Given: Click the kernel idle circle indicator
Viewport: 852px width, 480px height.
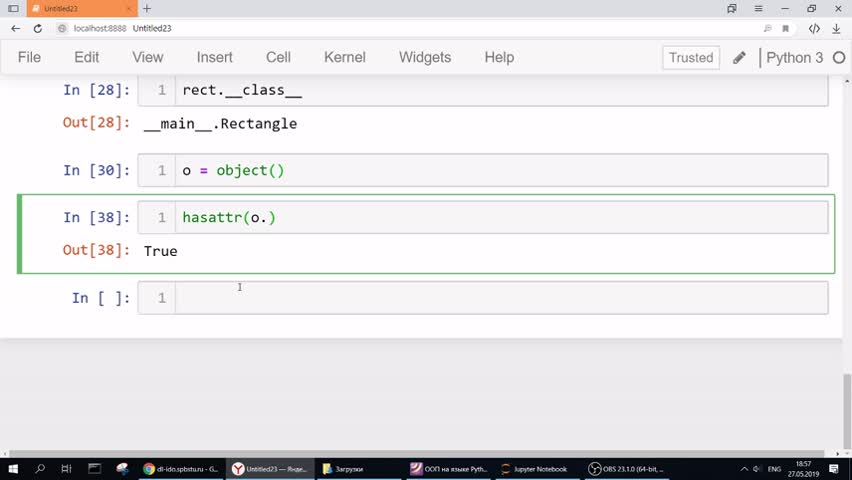Looking at the screenshot, I should pyautogui.click(x=839, y=58).
